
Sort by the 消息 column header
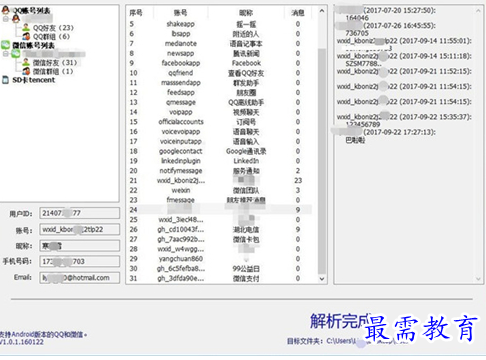point(298,13)
